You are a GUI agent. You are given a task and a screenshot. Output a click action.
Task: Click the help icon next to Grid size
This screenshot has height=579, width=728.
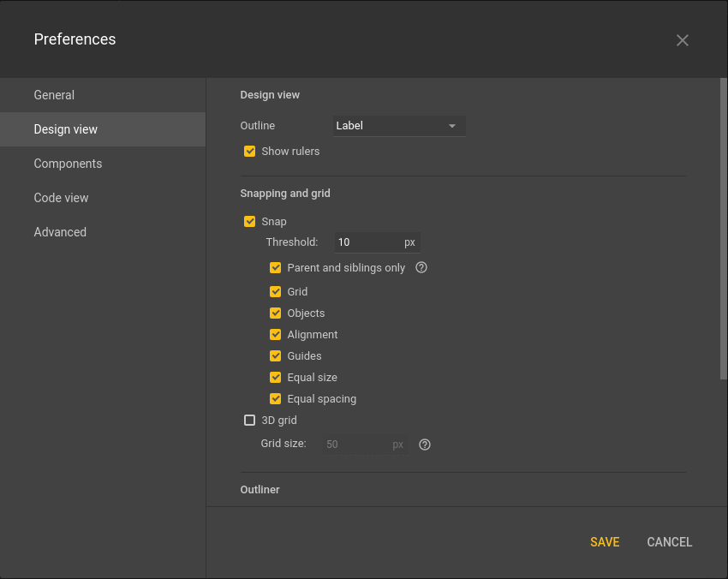click(424, 445)
